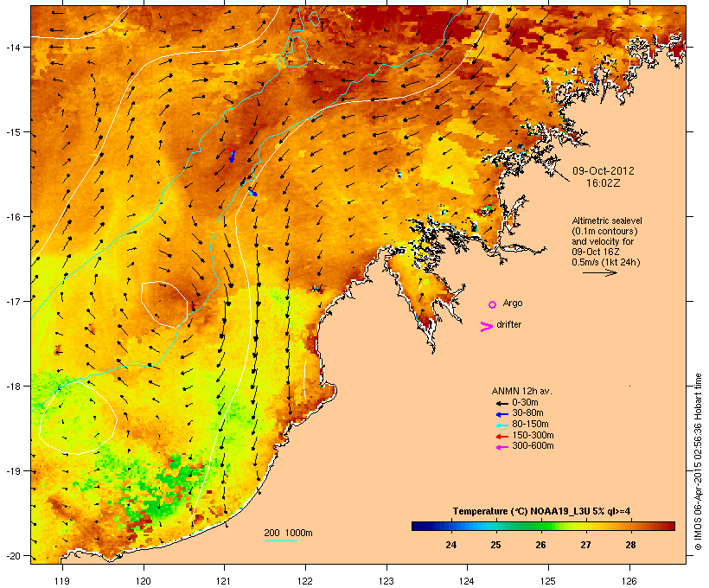Click the '200 1000m' isobath label
Screen dimensions: 709x588
coord(289,533)
